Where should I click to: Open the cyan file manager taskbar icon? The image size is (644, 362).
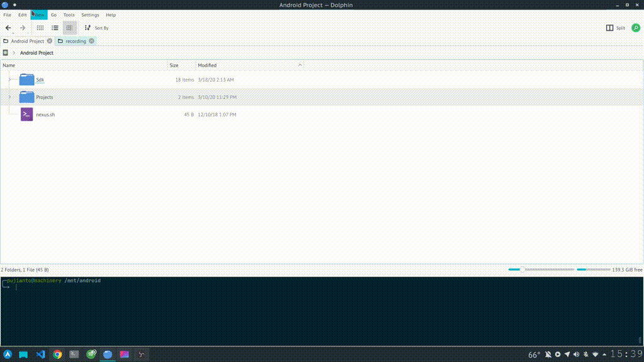[23, 354]
